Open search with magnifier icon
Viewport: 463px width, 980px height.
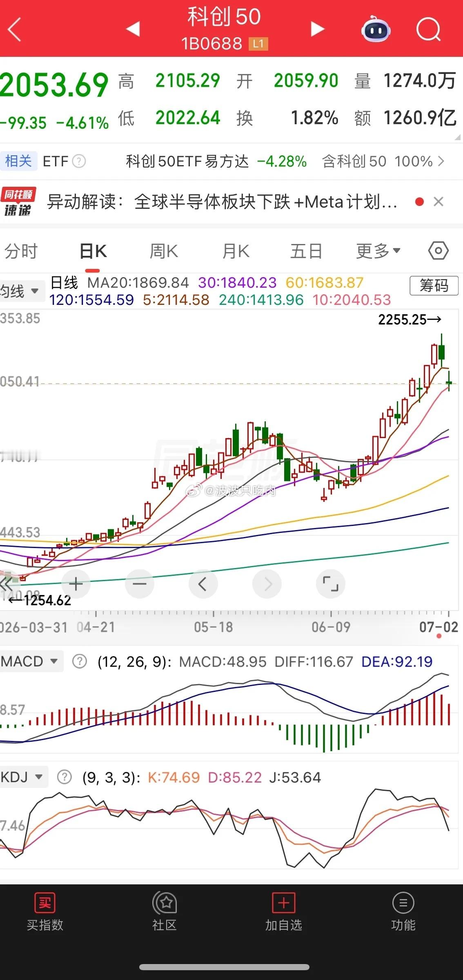pyautogui.click(x=429, y=29)
